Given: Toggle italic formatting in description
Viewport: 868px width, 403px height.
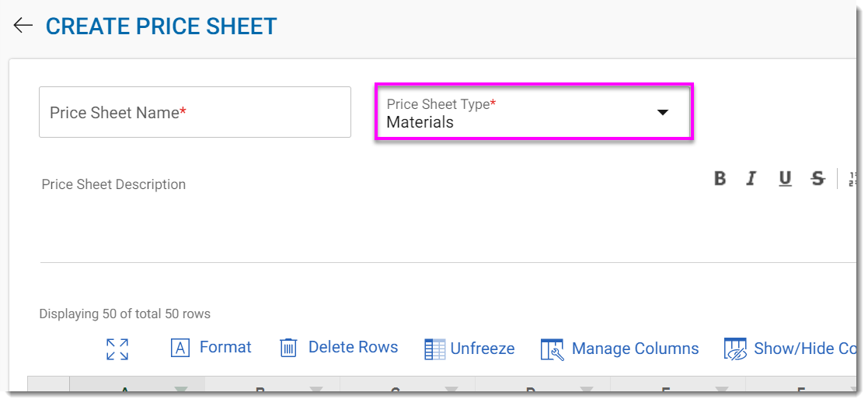Looking at the screenshot, I should pos(751,179).
